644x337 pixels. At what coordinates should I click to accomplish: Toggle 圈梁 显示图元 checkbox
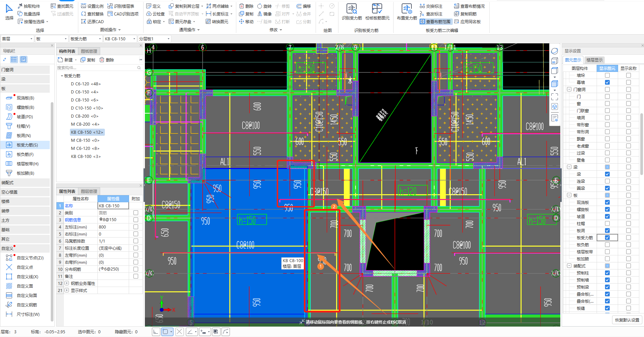coord(607,188)
